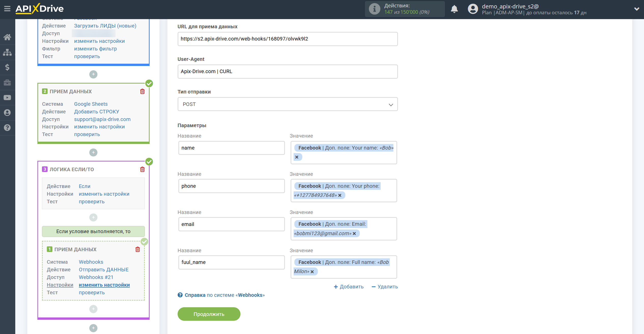Click the Если условие выполняется, то bar
Viewport: 644px width, 334px height.
[93, 231]
